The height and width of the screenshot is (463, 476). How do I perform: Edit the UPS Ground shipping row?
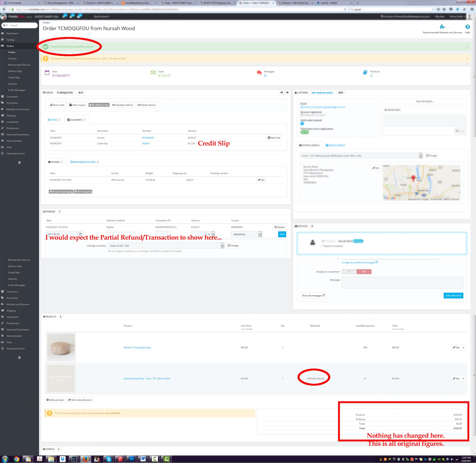pos(261,180)
